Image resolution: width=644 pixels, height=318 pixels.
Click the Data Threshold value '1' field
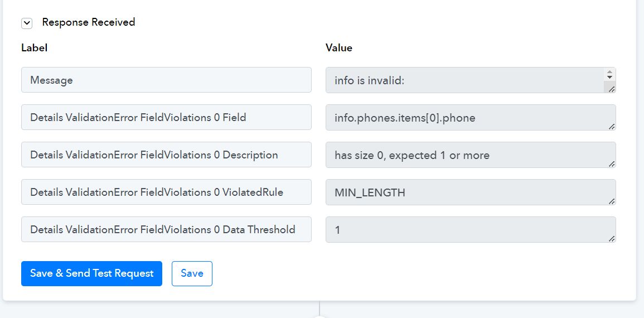471,229
